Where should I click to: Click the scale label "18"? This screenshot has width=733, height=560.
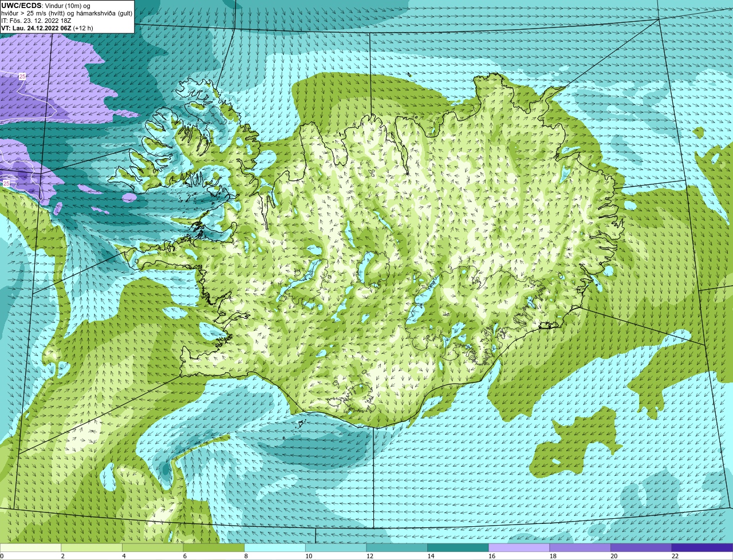[x=553, y=556]
